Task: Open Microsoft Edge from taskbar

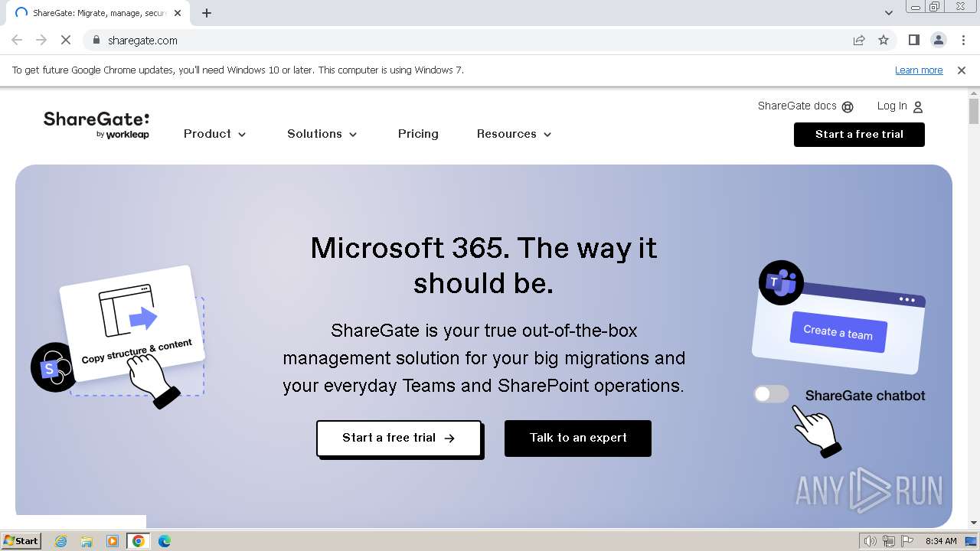Action: click(165, 541)
